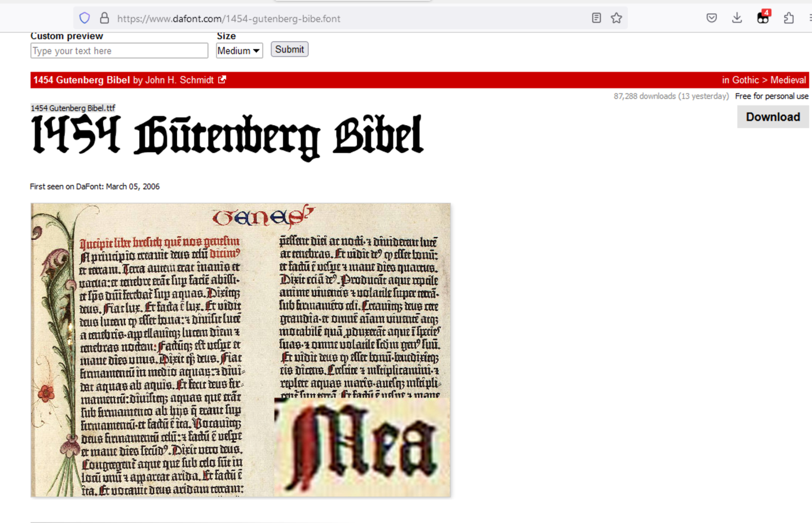This screenshot has height=523, width=812.
Task: Expand the Size dropdown set to Medium
Action: point(239,51)
